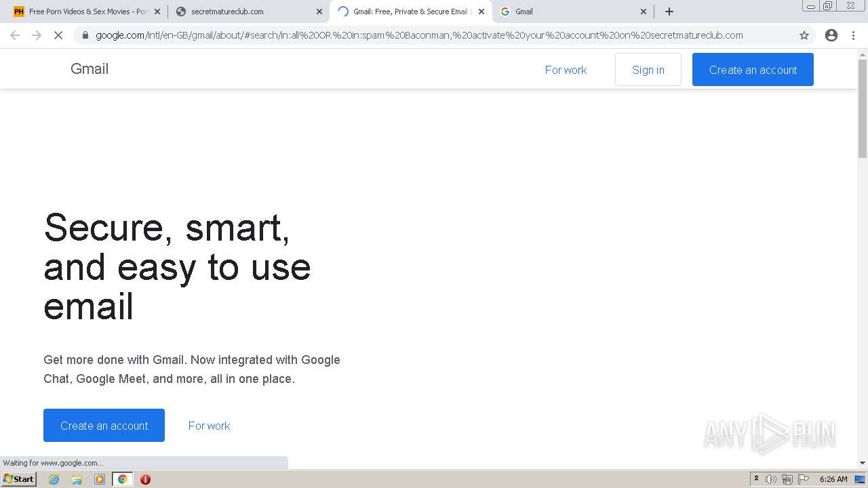The height and width of the screenshot is (488, 868).
Task: Click the red Opera icon in taskbar
Action: [x=145, y=479]
